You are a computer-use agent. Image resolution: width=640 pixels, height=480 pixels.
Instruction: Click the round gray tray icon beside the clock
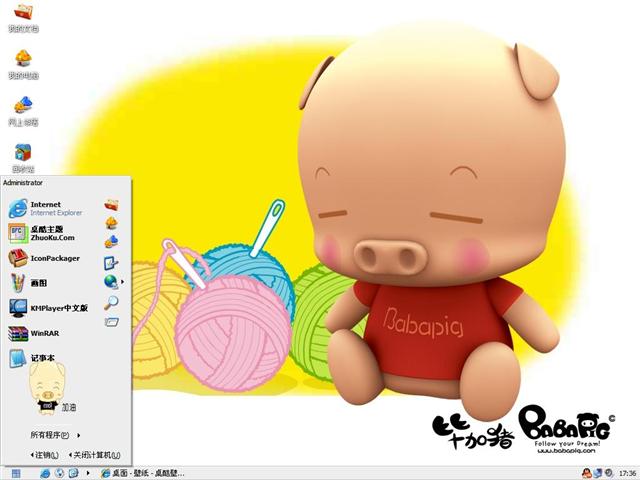[609, 473]
